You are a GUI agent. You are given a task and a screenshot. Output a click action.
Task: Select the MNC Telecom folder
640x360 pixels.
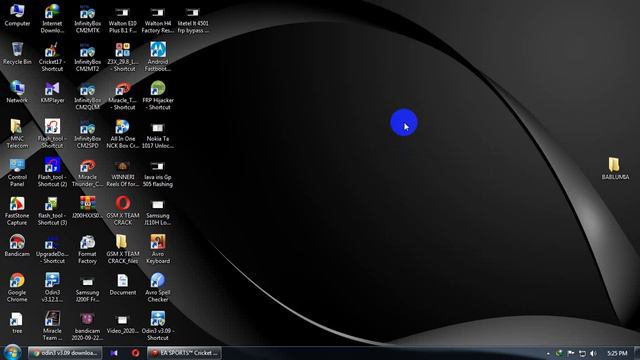17,134
